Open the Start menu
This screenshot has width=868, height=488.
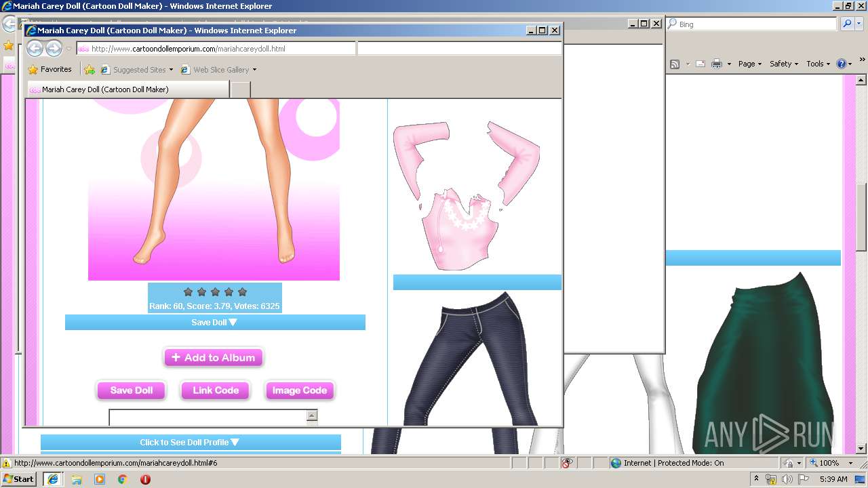point(18,479)
